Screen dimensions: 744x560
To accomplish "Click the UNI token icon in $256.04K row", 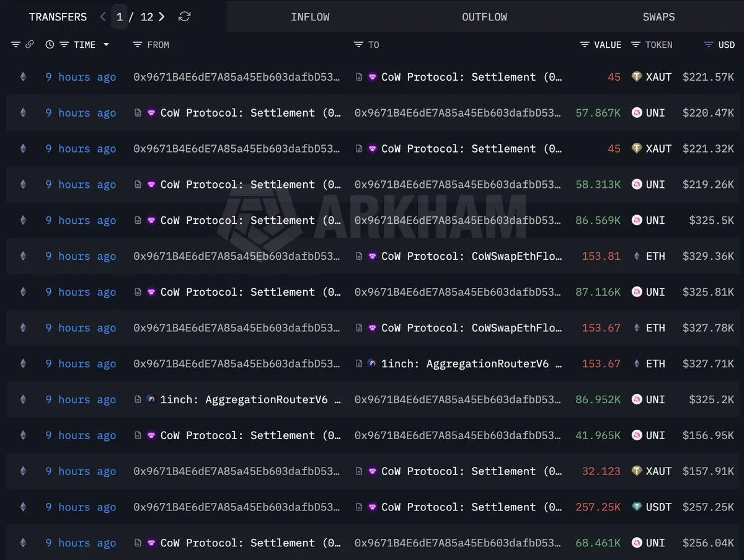I will tap(636, 543).
